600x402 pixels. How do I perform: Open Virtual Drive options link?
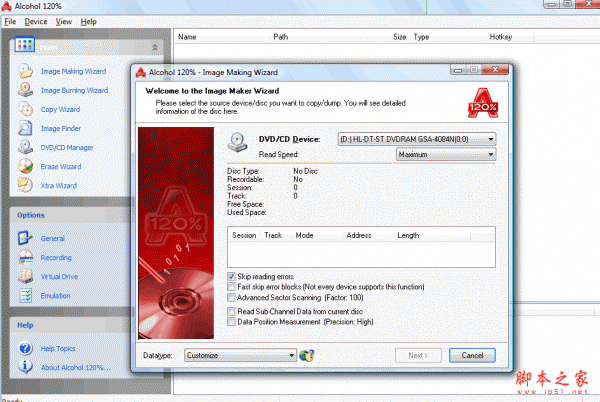[59, 277]
